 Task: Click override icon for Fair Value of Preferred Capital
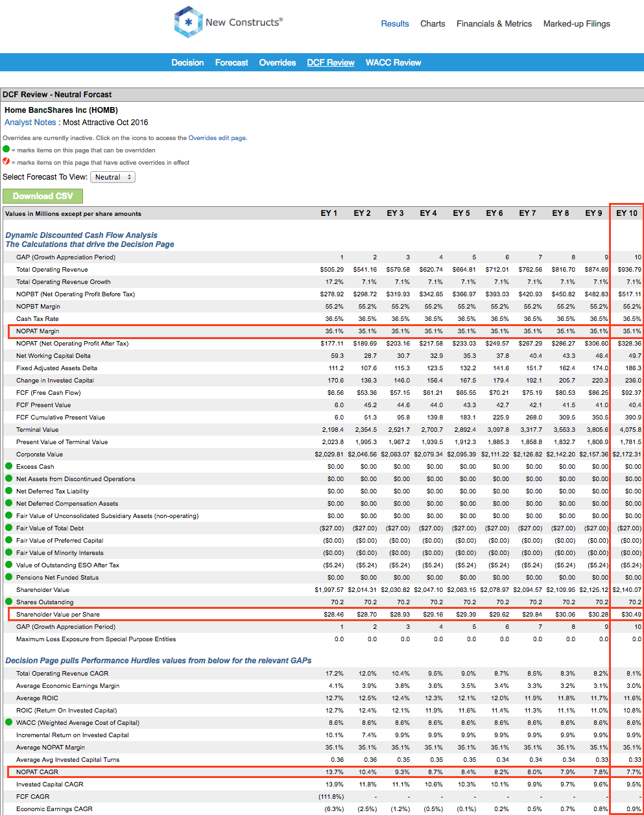click(9, 540)
